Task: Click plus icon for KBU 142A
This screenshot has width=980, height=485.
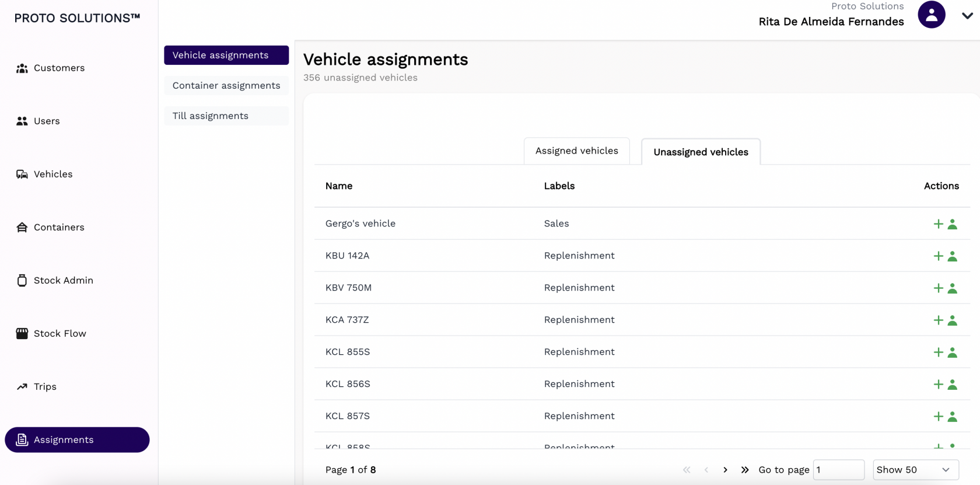Action: click(x=939, y=256)
